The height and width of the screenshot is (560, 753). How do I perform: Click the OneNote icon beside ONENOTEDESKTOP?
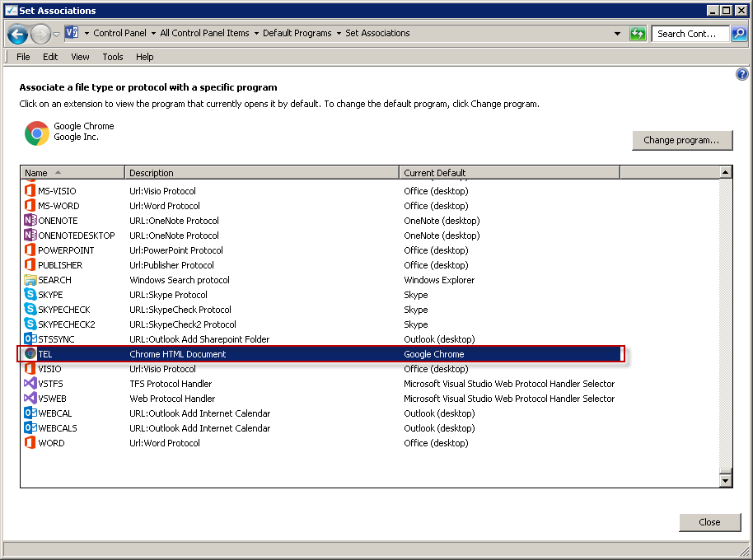coord(30,236)
